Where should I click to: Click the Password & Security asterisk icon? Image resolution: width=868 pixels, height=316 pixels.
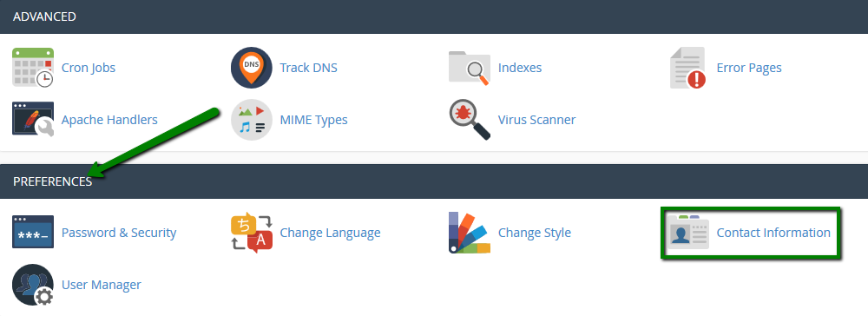coord(33,233)
